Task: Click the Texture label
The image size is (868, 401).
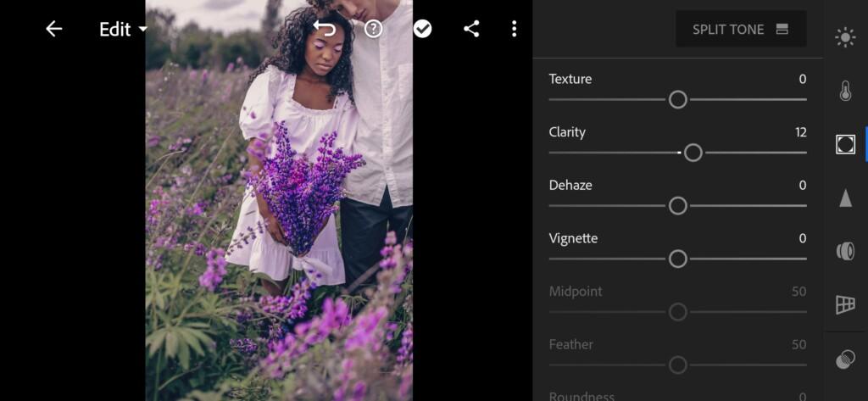Action: tap(570, 79)
